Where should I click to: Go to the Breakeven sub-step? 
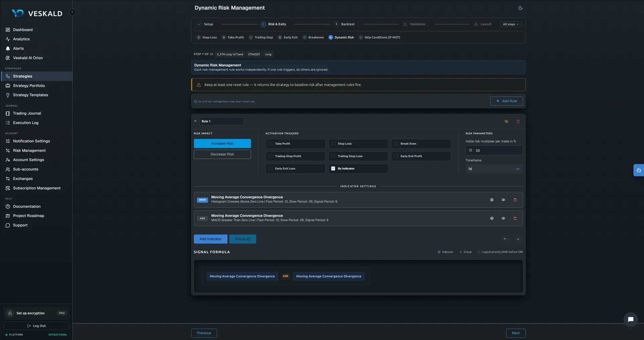pyautogui.click(x=313, y=38)
